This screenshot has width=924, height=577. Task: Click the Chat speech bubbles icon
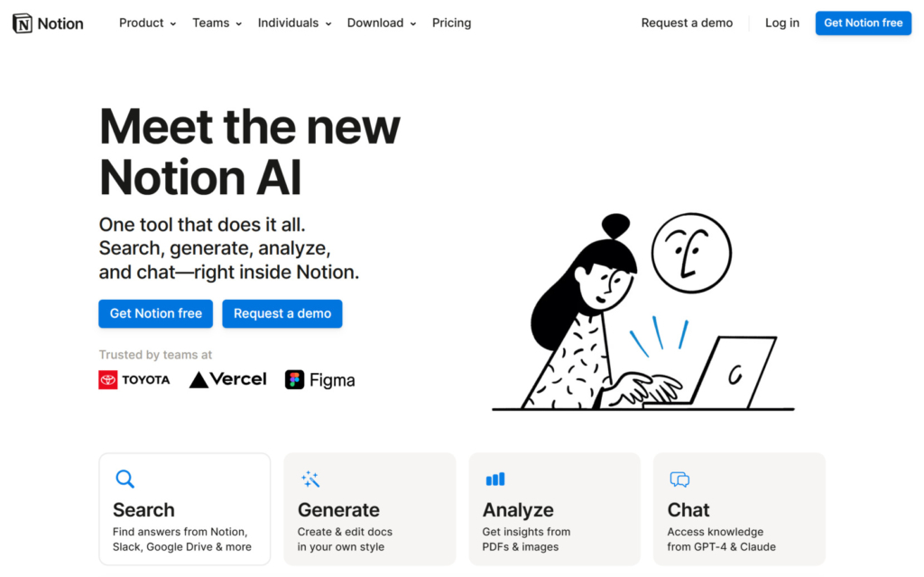[679, 479]
